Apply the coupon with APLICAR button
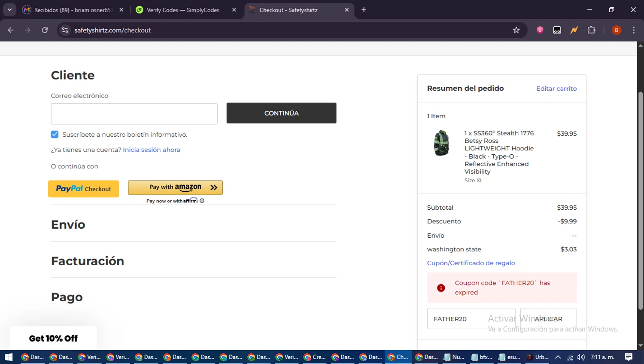This screenshot has width=644, height=364. point(548,318)
